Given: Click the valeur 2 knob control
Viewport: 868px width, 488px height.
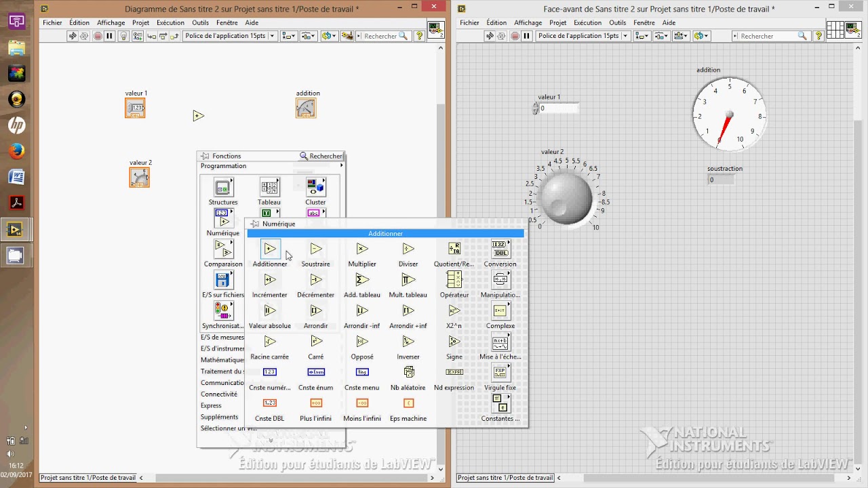Looking at the screenshot, I should (566, 198).
